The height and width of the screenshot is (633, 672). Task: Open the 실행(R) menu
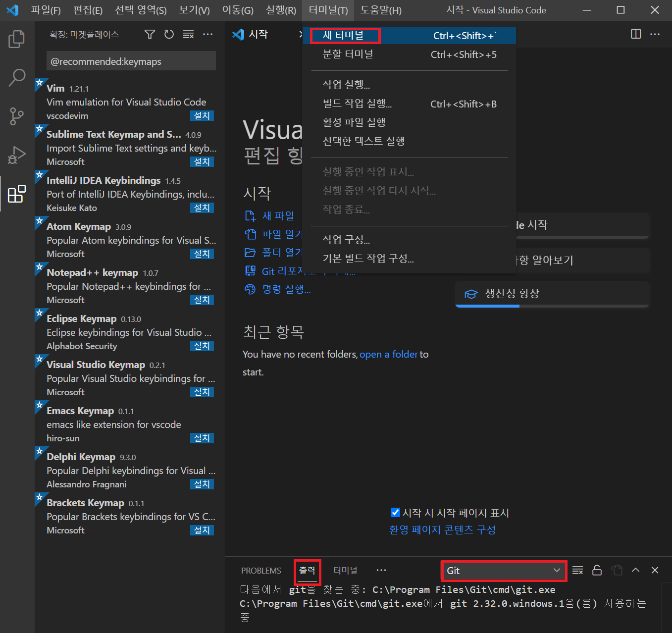pos(281,10)
